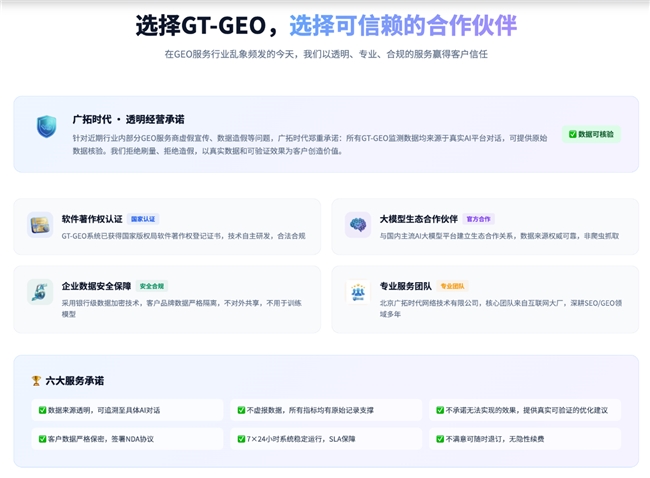Viewport: 650px width, 478px height.
Task: Click the 专业服务团队 team icon
Action: coord(358,292)
